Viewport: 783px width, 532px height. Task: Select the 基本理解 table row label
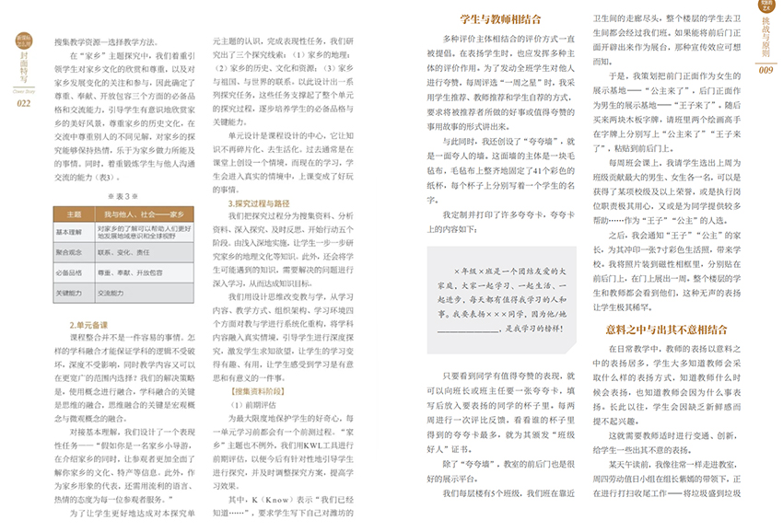(x=74, y=231)
